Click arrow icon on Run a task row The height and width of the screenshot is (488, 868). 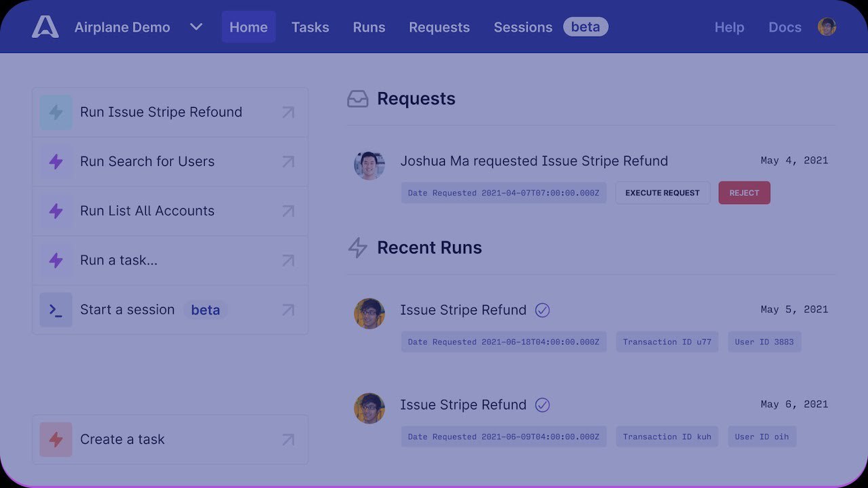tap(288, 261)
